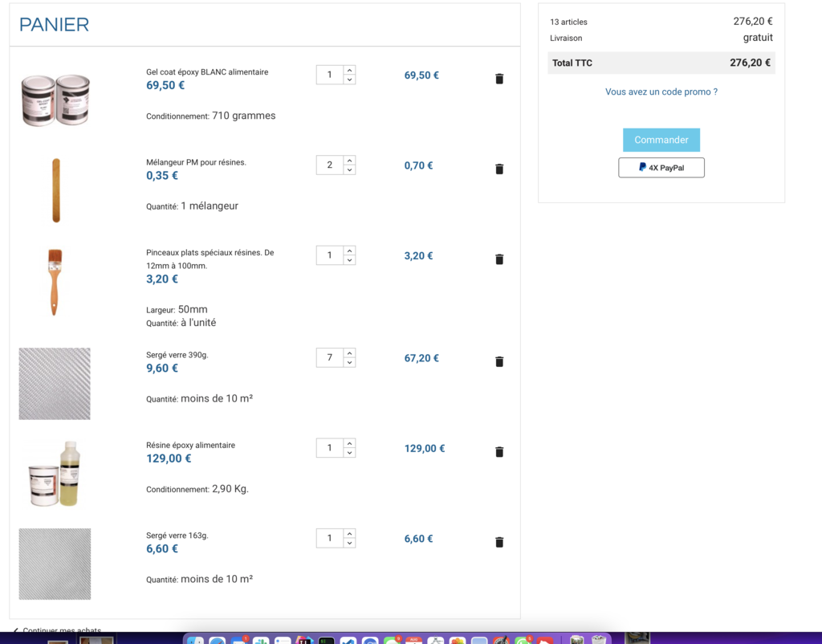Increase the Sergé verre 163g. quantity
The width and height of the screenshot is (822, 644).
pos(350,533)
